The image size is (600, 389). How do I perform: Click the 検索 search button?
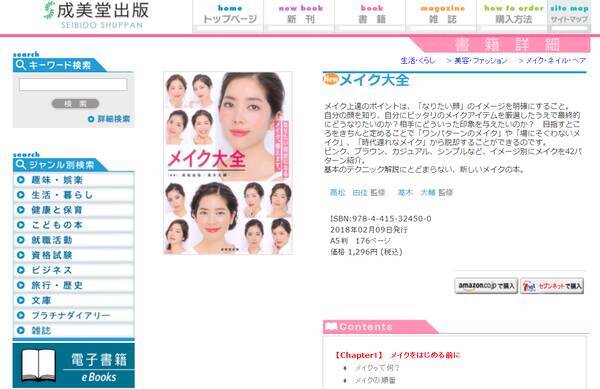(75, 104)
